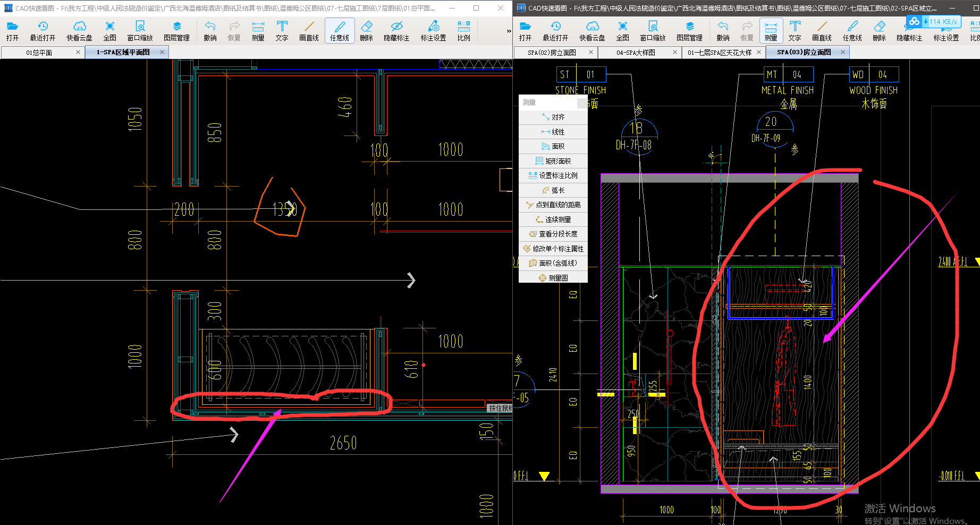Open 最近打开 in right window toolbar
The width and height of the screenshot is (980, 525).
click(555, 31)
